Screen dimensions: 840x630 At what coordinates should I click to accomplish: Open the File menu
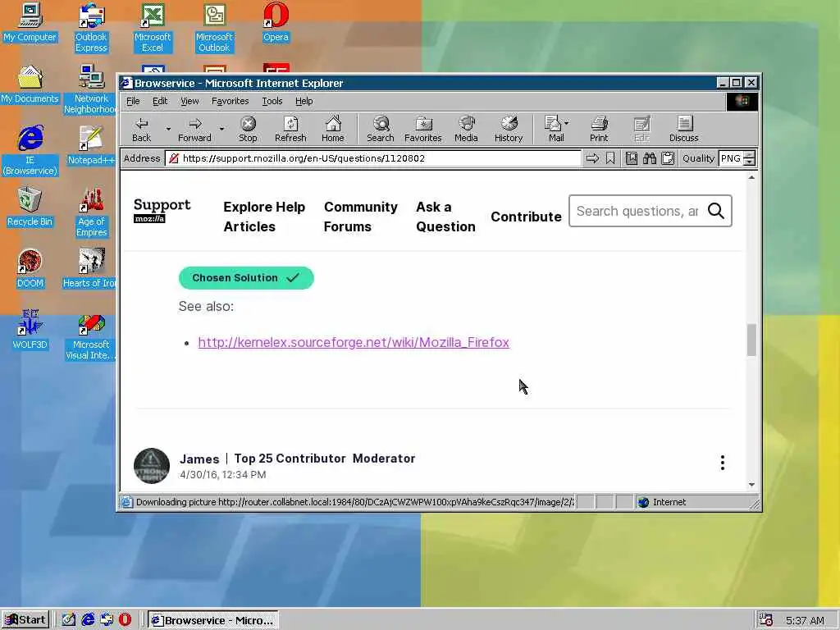(133, 101)
